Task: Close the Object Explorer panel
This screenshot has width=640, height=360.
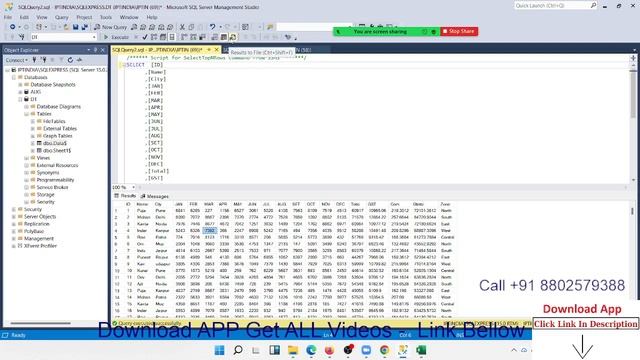Action: (x=103, y=50)
